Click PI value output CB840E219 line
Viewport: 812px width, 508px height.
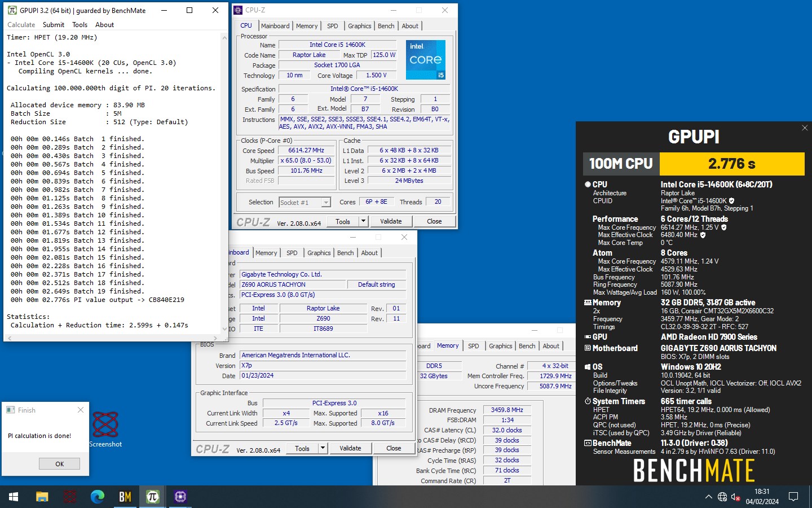point(97,300)
